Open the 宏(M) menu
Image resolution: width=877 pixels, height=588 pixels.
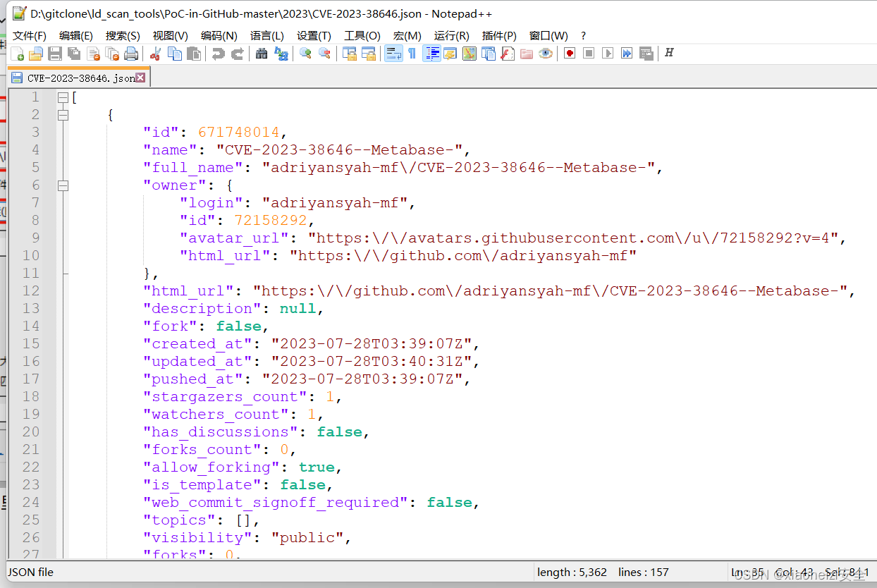tap(407, 35)
